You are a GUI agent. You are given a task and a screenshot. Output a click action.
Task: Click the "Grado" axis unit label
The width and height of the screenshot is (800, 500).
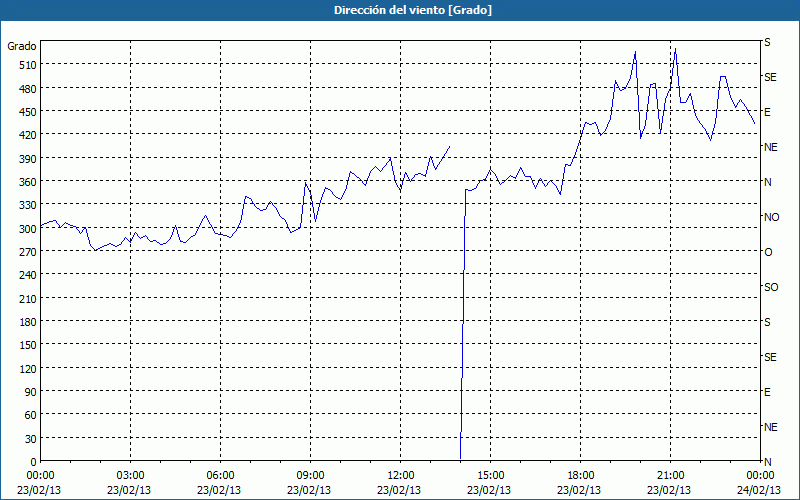pos(22,46)
